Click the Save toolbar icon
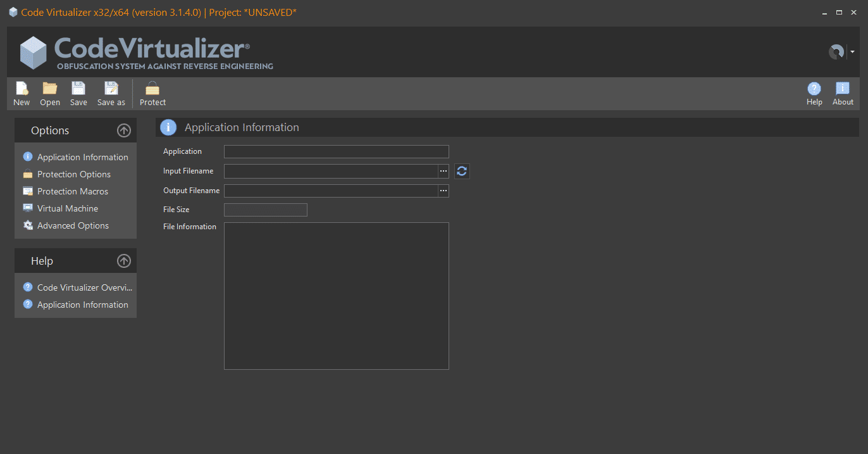 [x=78, y=89]
